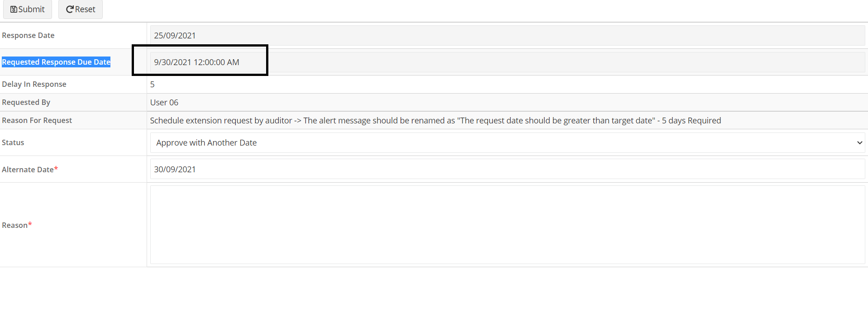
Task: Click the Delay In Response value 5
Action: tap(153, 84)
